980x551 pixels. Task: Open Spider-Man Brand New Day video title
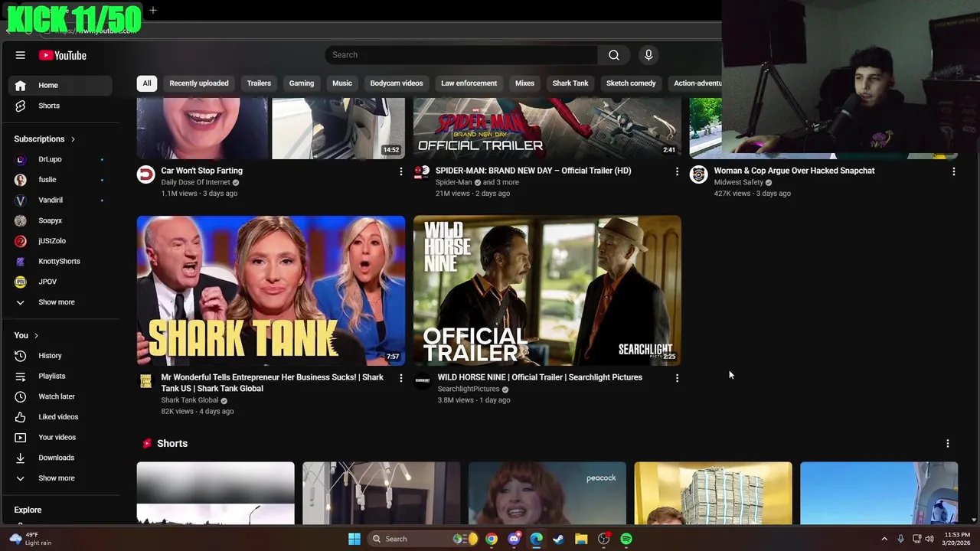click(x=534, y=171)
